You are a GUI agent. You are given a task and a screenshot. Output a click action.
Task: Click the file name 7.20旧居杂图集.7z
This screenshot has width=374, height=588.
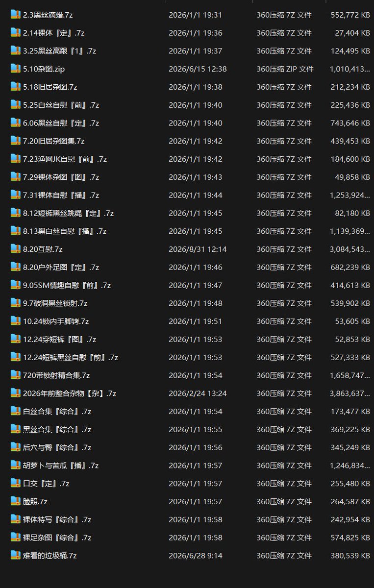click(54, 141)
